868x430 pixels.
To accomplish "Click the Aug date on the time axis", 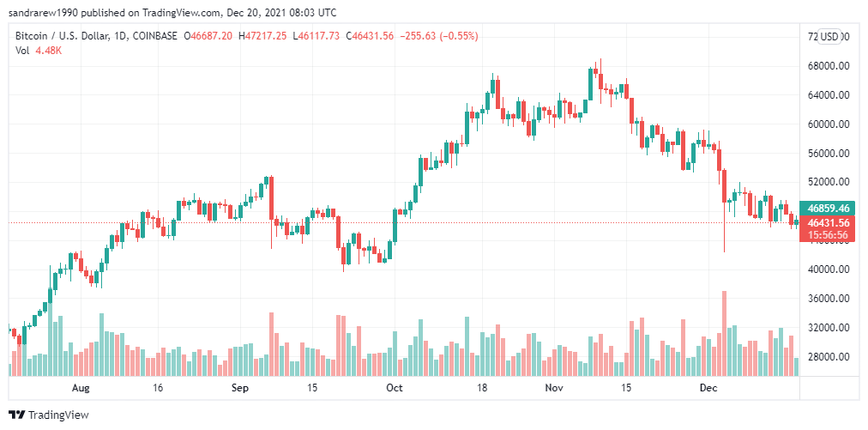I will coord(81,388).
